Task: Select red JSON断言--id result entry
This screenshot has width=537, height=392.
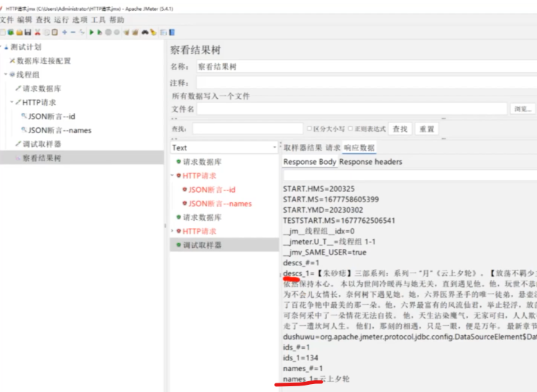Action: point(212,190)
